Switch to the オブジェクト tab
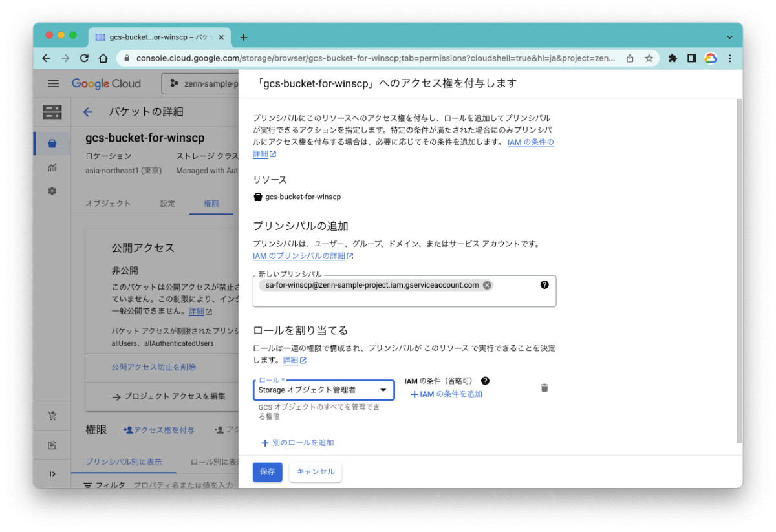This screenshot has width=776, height=532. point(108,203)
